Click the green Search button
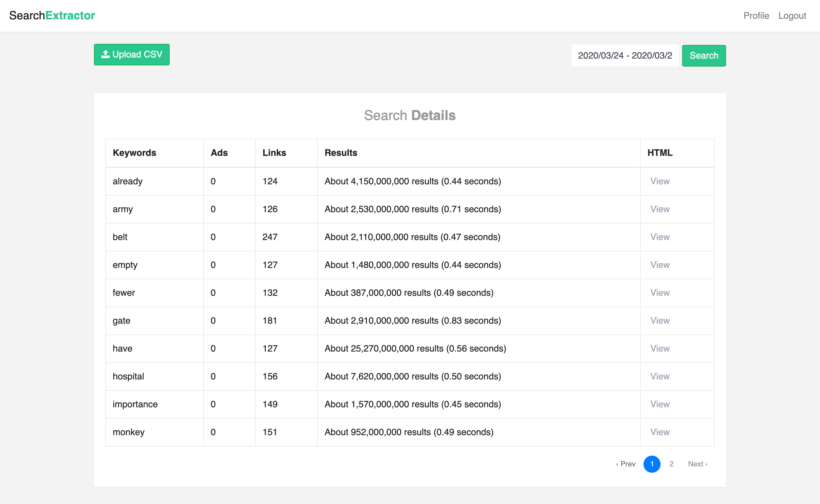 (x=704, y=56)
